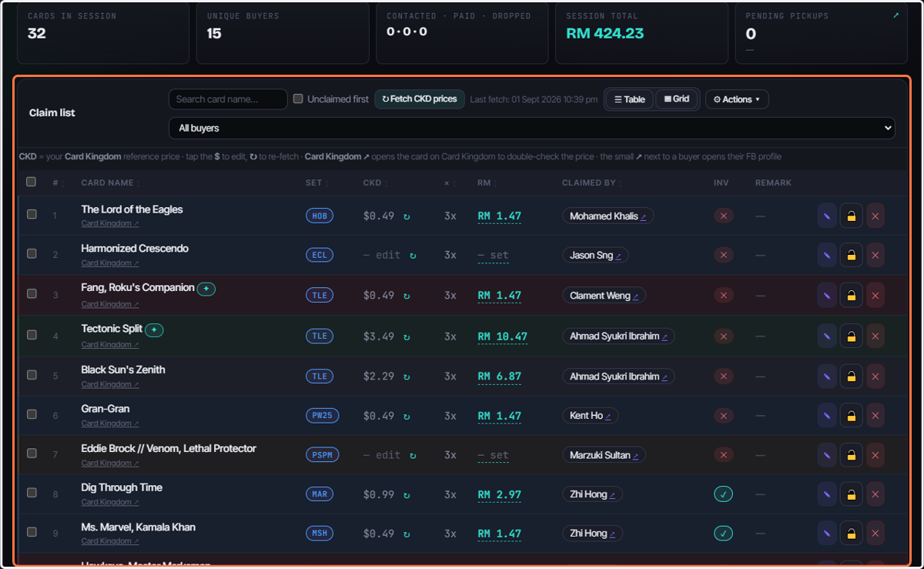Click the Session Total RM 424.23 value
The width and height of the screenshot is (924, 569).
click(x=604, y=33)
